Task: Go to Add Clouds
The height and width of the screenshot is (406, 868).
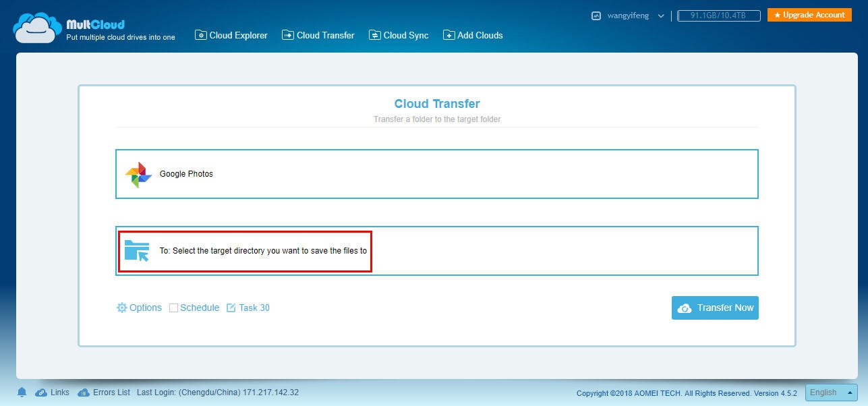Action: [473, 35]
